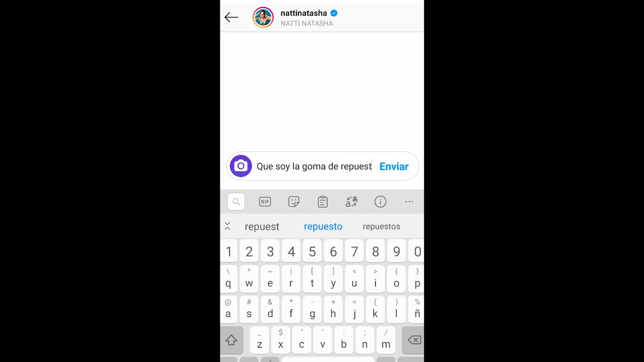Image resolution: width=644 pixels, height=362 pixels.
Task: Send the message with Enviar
Action: (394, 166)
